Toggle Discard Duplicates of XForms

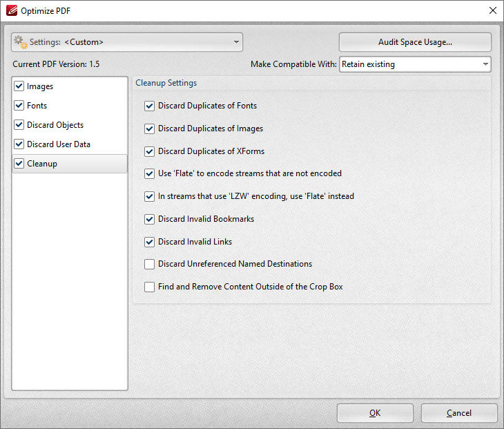149,151
